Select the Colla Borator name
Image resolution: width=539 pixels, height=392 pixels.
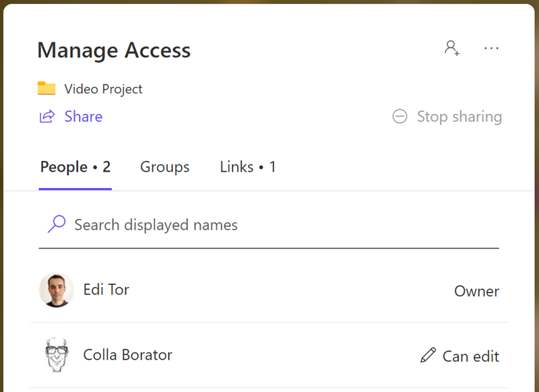point(127,355)
